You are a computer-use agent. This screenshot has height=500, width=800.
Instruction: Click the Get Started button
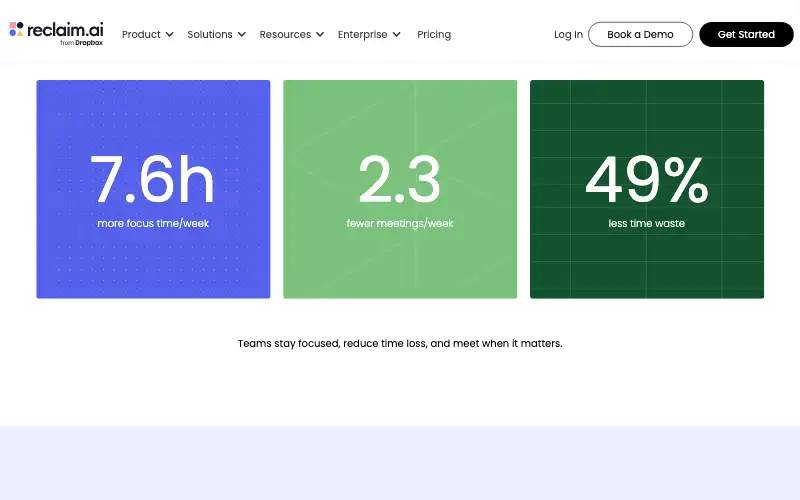tap(746, 34)
